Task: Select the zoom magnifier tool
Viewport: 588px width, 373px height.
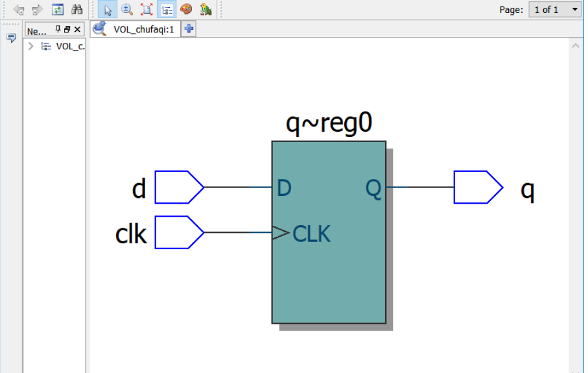Action: (127, 9)
